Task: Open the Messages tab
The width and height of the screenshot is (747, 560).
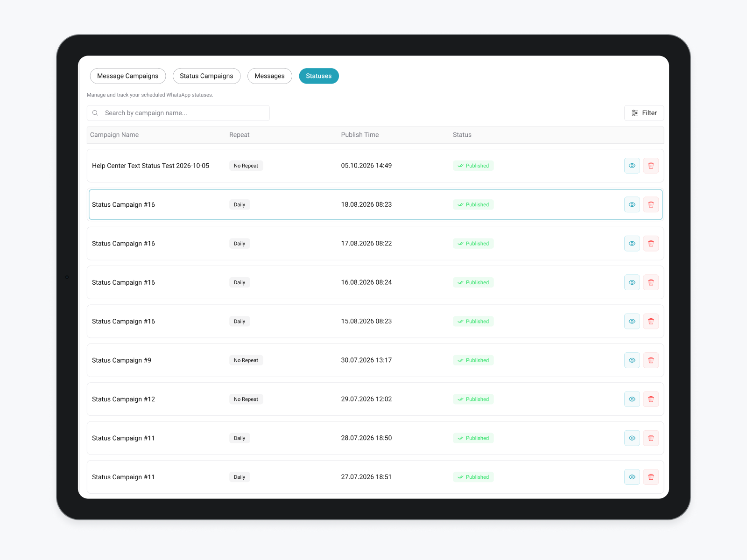Action: click(269, 76)
